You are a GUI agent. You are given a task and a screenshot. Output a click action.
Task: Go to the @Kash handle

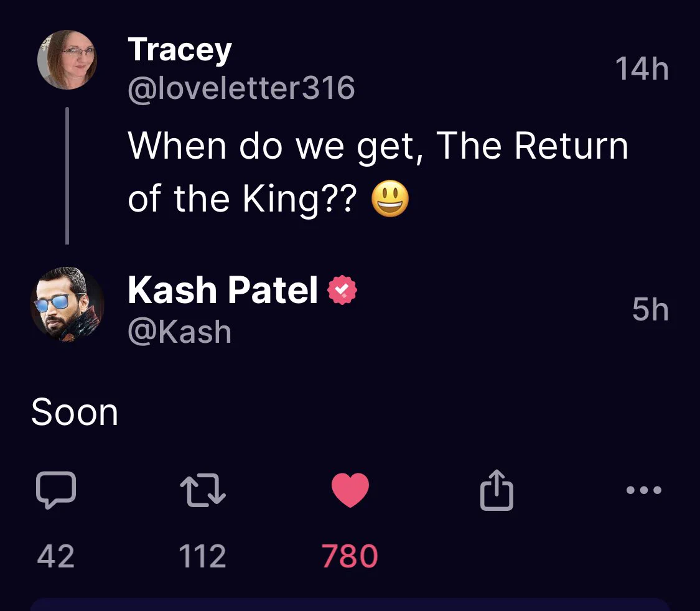coord(179,331)
